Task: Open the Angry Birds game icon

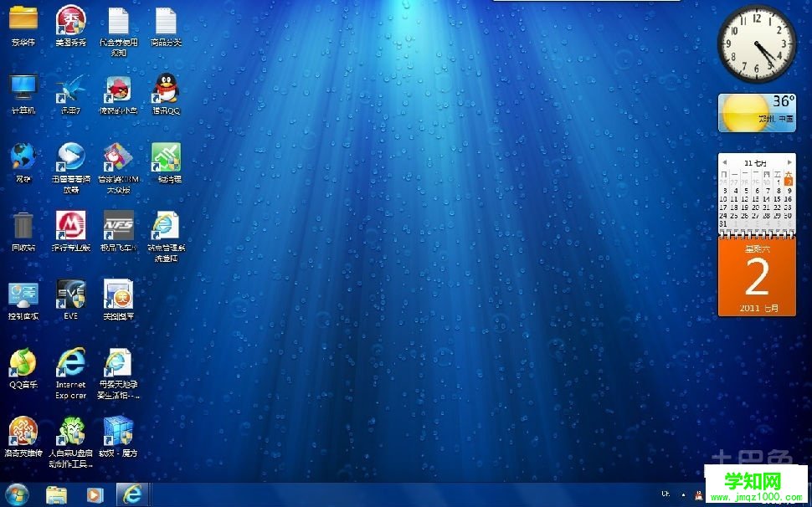Action: point(119,92)
